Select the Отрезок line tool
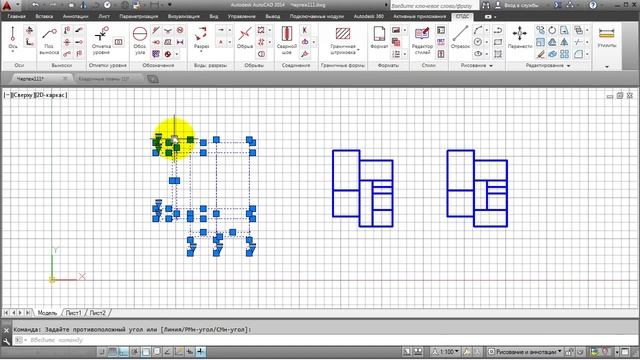The image size is (640, 360). [x=460, y=38]
